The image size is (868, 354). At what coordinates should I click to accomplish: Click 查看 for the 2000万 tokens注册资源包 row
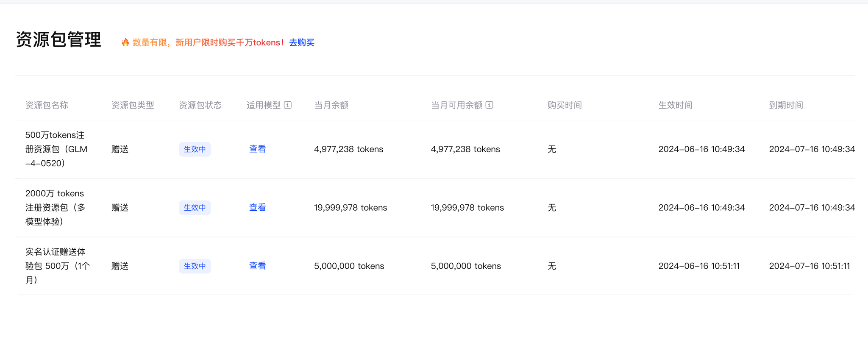pyautogui.click(x=257, y=207)
